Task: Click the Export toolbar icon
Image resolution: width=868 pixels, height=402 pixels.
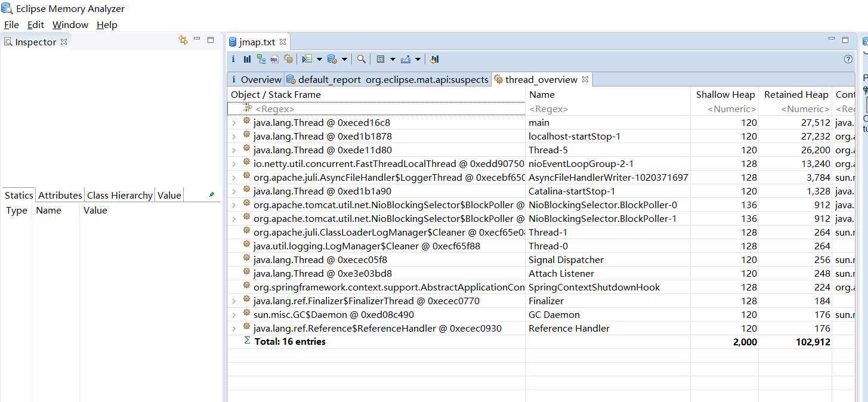Action: (x=406, y=59)
